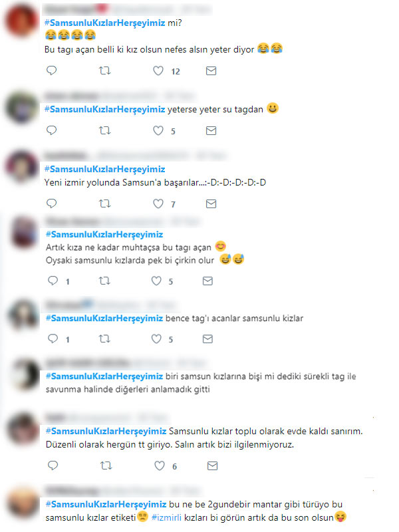Viewport: 399px width, 532px height.
Task: Open avatar next to 'bu ne be 2gundebir' tweet
Action: pos(23,504)
